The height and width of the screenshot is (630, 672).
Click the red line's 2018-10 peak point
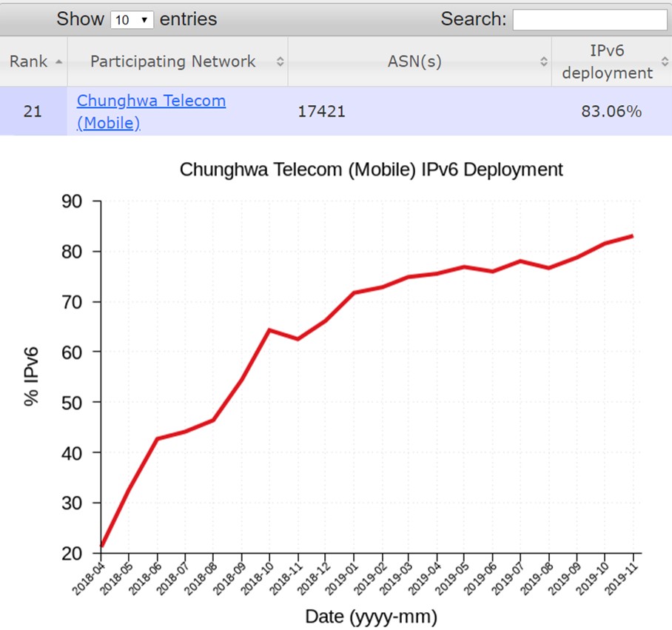(269, 329)
